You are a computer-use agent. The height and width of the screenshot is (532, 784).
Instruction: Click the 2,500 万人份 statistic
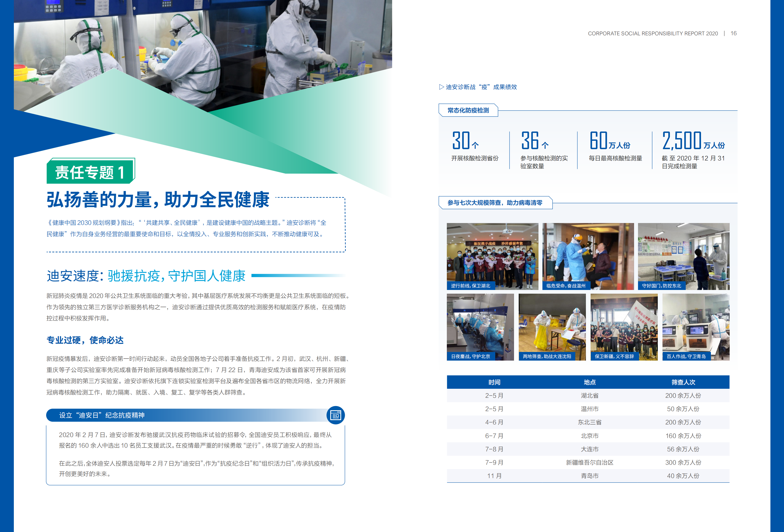(x=693, y=141)
